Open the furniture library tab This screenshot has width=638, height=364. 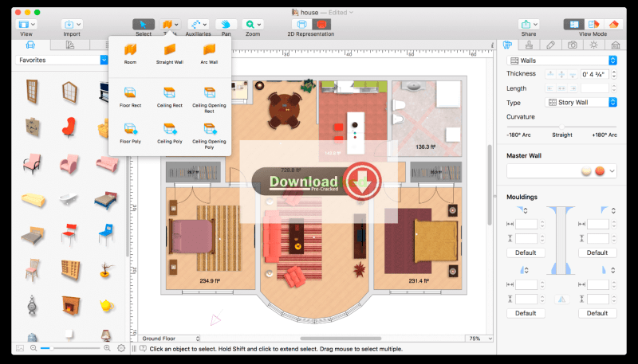(x=30, y=45)
